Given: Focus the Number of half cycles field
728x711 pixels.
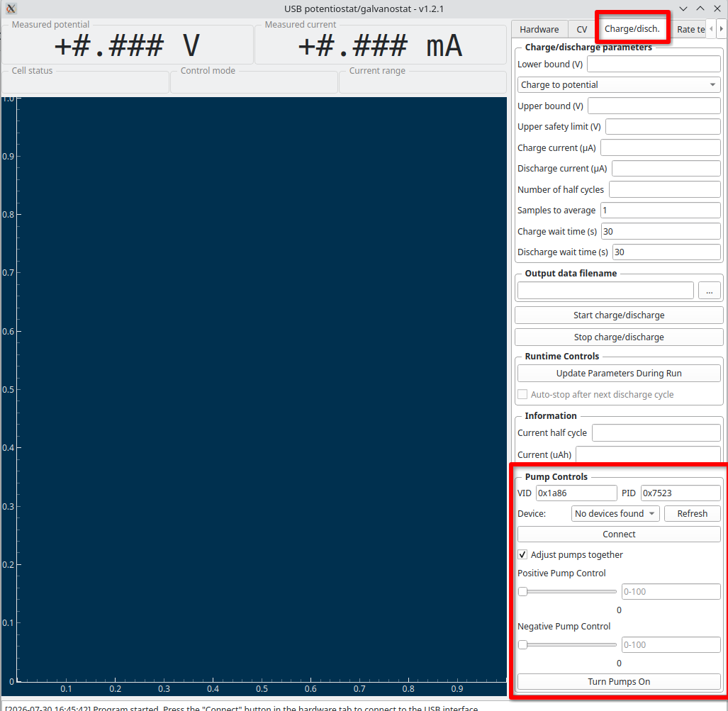Looking at the screenshot, I should [665, 189].
